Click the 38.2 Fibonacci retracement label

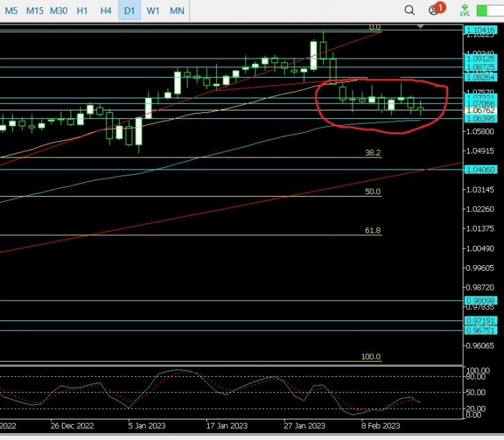point(372,153)
